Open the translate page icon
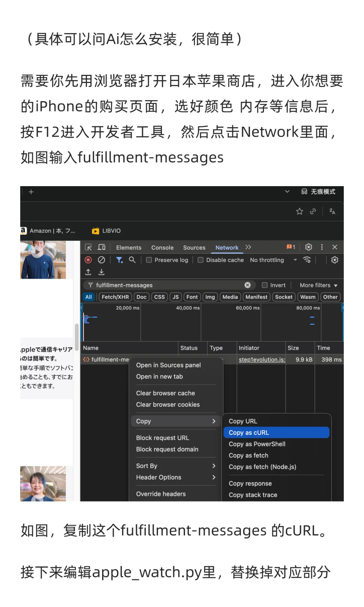The width and height of the screenshot is (364, 607). tap(332, 211)
